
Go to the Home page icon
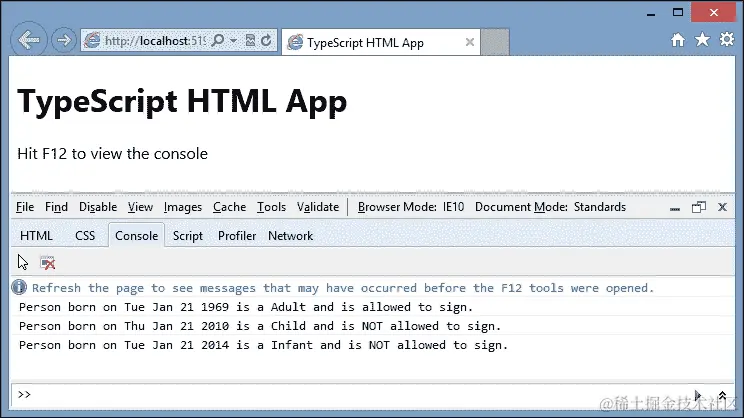point(678,40)
